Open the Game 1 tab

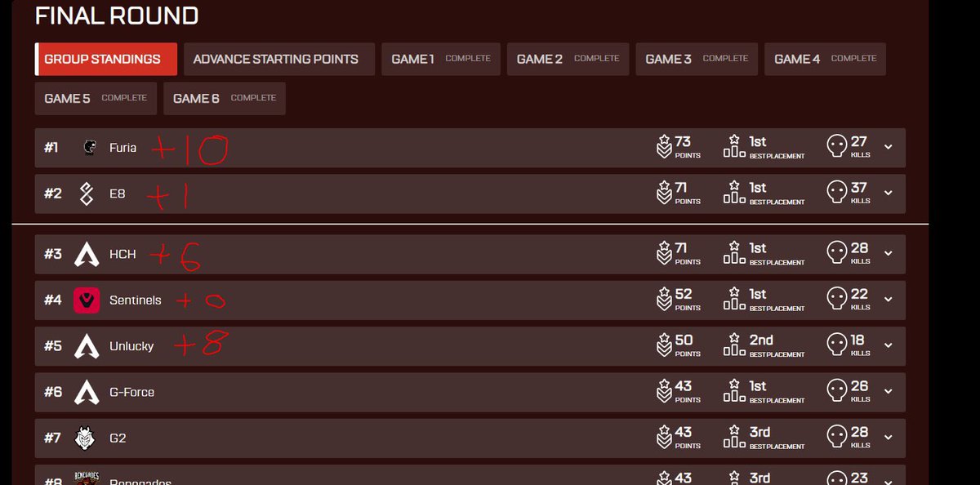[441, 59]
